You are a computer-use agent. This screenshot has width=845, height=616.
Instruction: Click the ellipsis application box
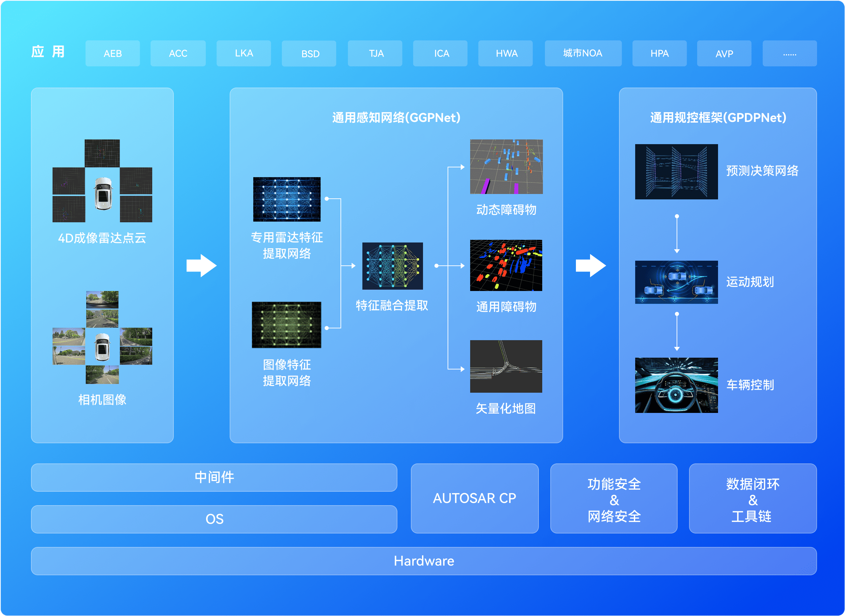tap(790, 53)
